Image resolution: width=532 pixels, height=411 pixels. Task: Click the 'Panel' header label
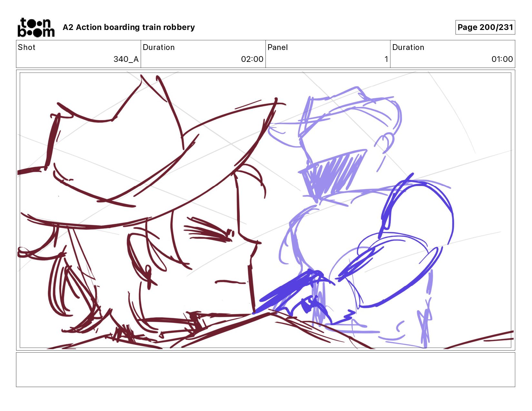coord(277,47)
